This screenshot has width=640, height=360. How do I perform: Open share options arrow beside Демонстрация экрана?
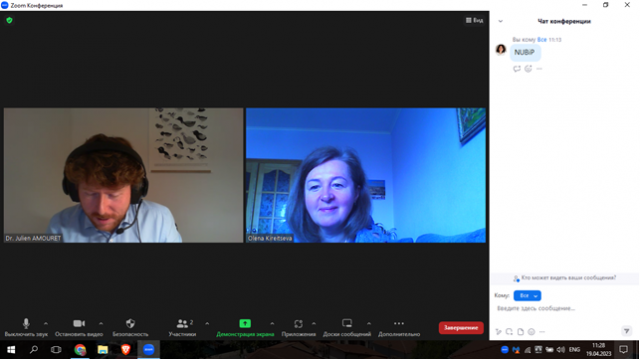point(272,323)
